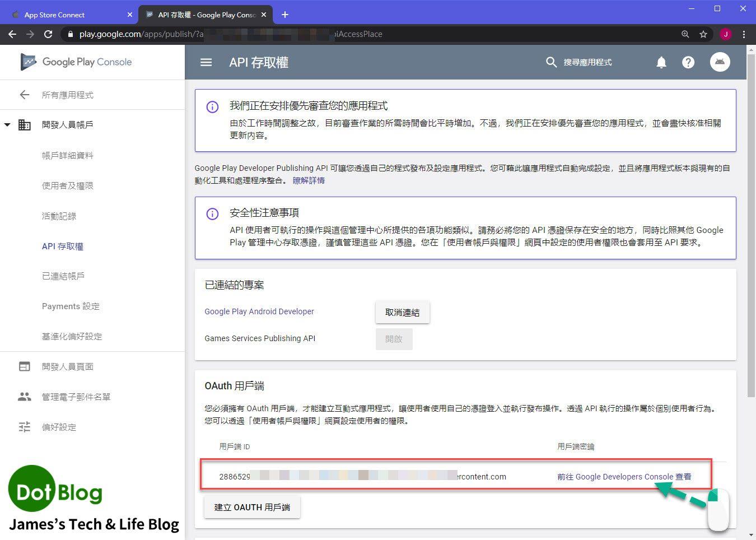The width and height of the screenshot is (756, 540).
Task: Open 帳戶詳細資料 in sidebar
Action: (67, 155)
